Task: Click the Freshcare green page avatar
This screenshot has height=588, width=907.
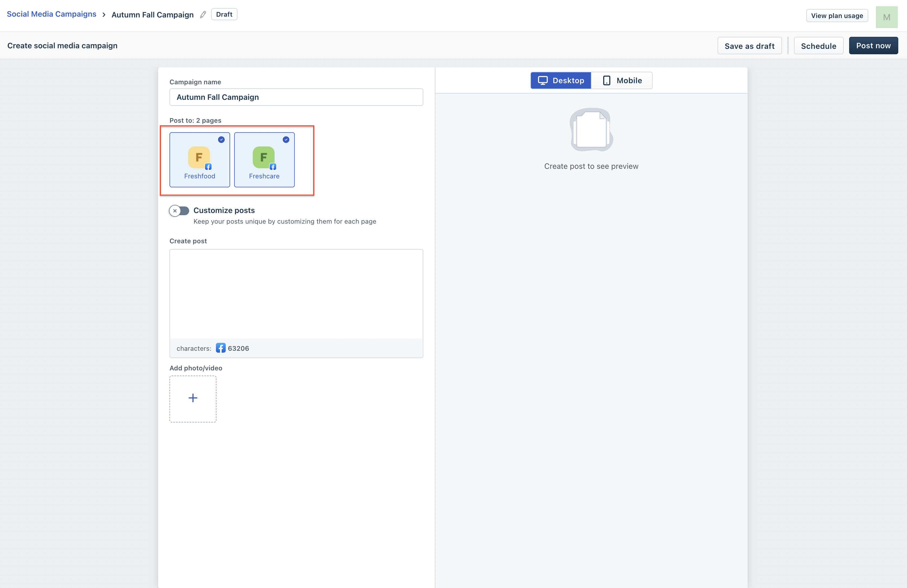Action: coord(263,157)
